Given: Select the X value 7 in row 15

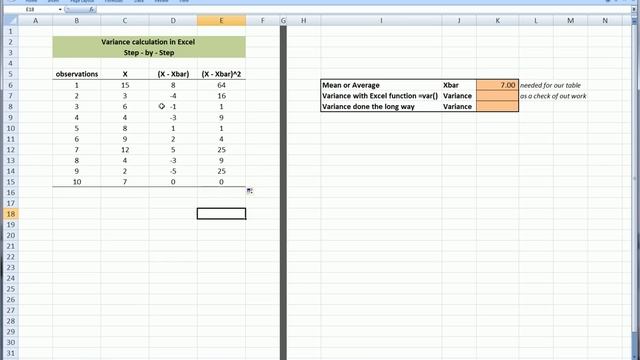Looking at the screenshot, I should [x=125, y=182].
